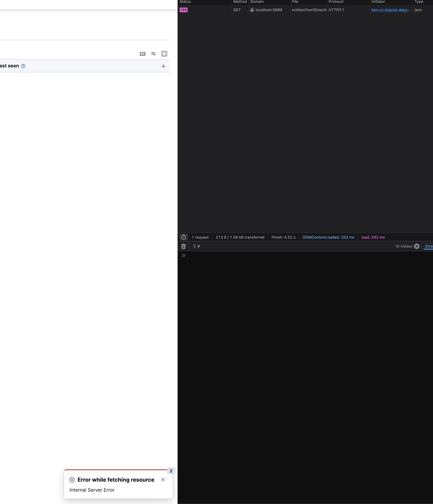Expand the entities sortDirection request row
The width and height of the screenshot is (433, 504).
tap(306, 9)
